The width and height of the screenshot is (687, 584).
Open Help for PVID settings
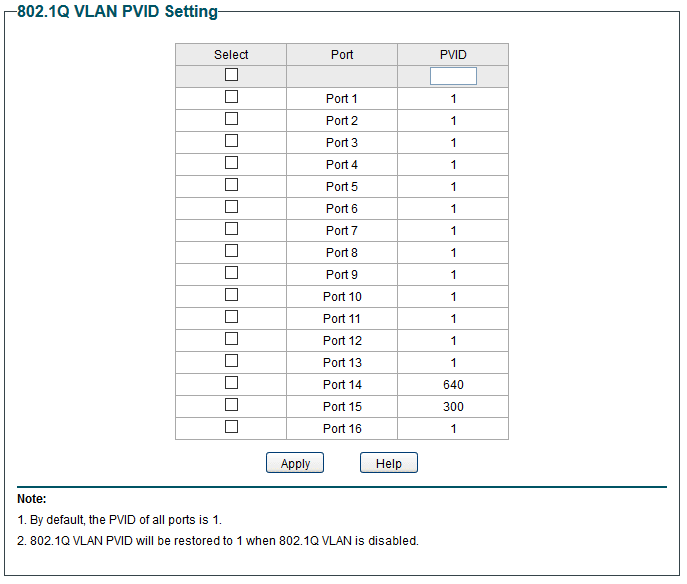(388, 463)
